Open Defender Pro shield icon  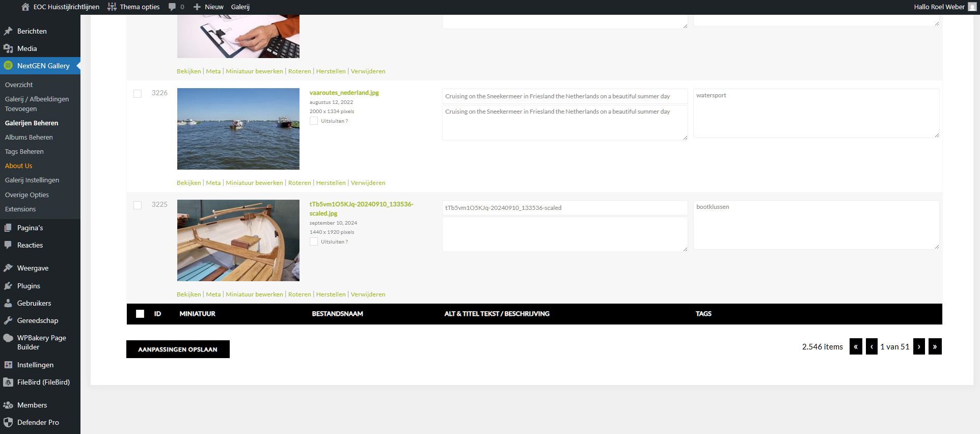8,422
